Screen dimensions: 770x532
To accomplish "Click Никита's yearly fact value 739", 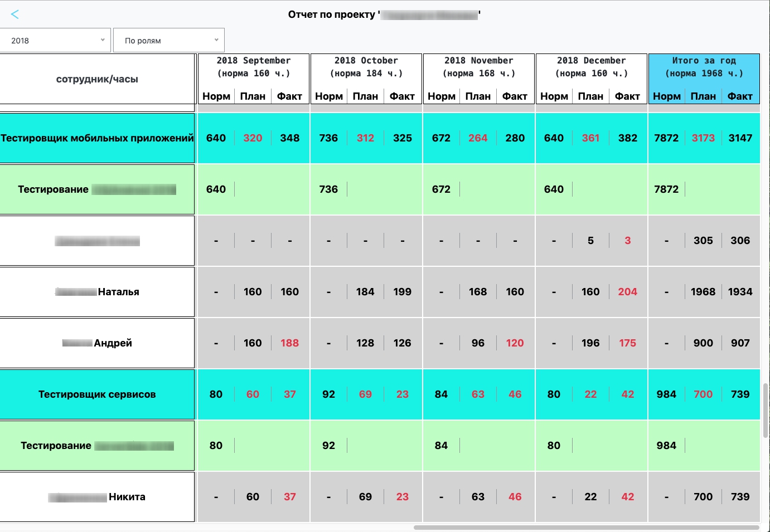I will click(x=740, y=497).
